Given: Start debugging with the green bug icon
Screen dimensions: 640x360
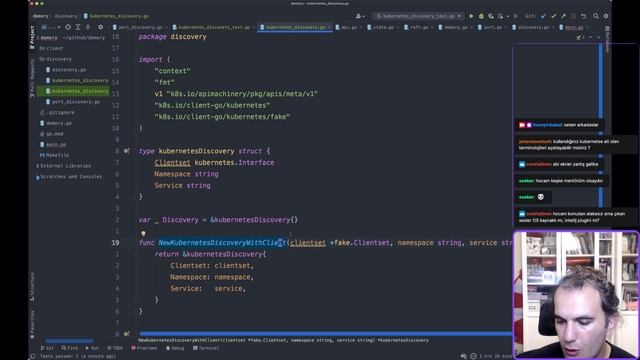Looking at the screenshot, I should coord(481,16).
